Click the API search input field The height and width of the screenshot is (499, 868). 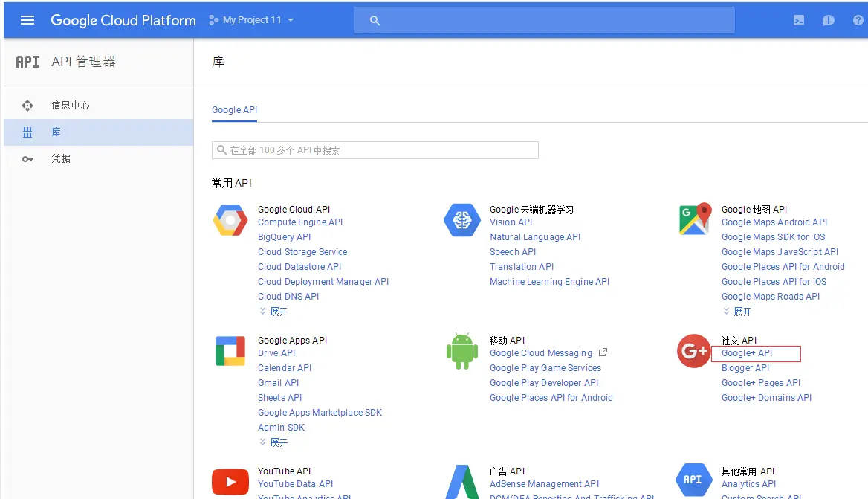(x=375, y=150)
